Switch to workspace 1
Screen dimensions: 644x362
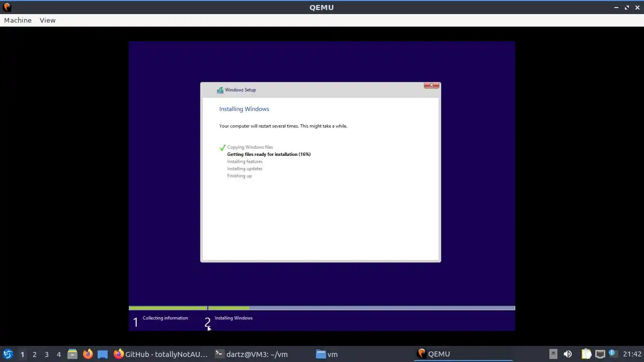[x=22, y=354]
